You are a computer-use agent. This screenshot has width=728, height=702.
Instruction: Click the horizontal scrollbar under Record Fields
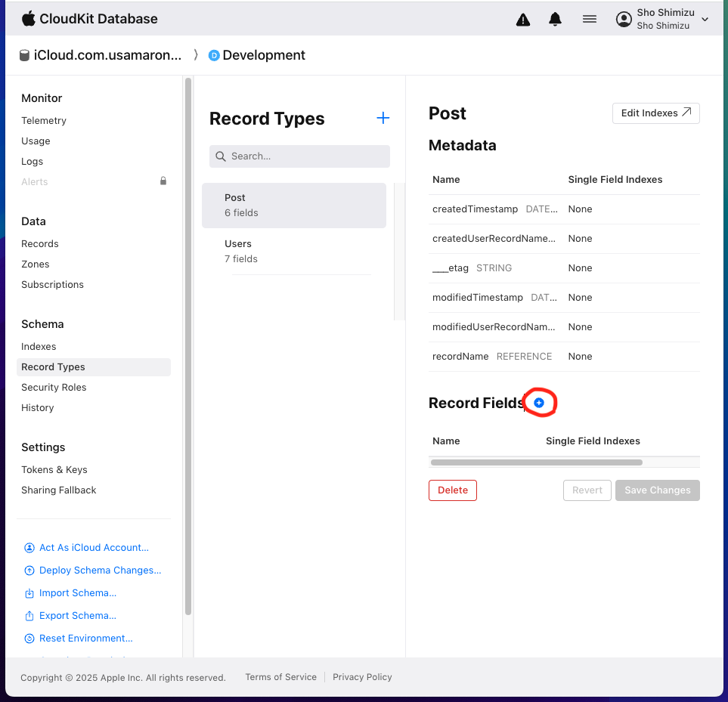(537, 462)
